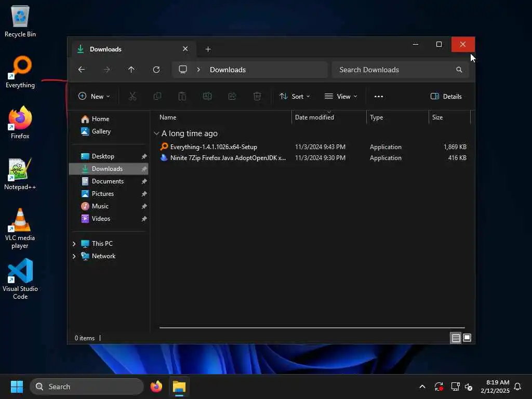Click the Paste clipboard icon
Screen dimensions: 532x399
coord(182,96)
